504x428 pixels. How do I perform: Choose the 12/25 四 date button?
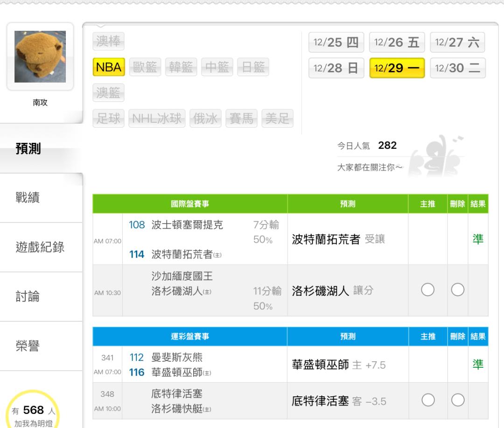[336, 43]
